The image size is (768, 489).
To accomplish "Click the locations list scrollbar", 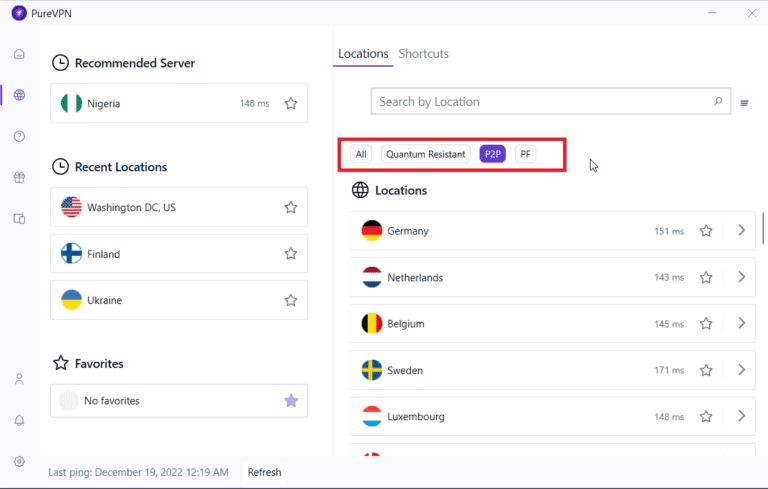I will coord(764,230).
